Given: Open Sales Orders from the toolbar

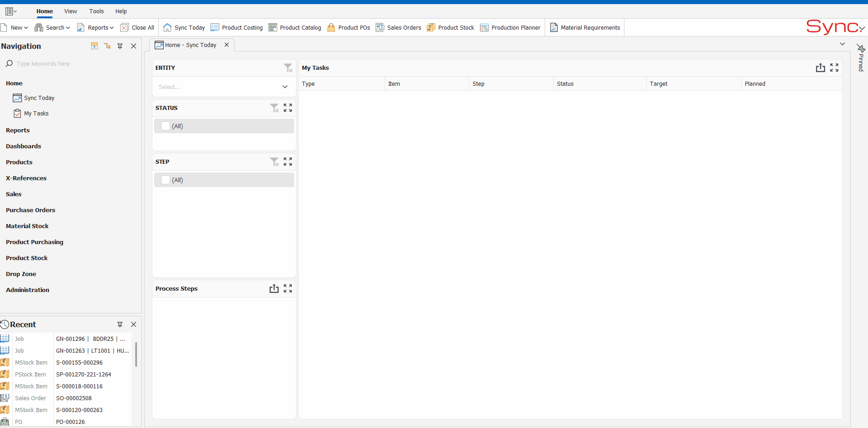Looking at the screenshot, I should pyautogui.click(x=399, y=28).
